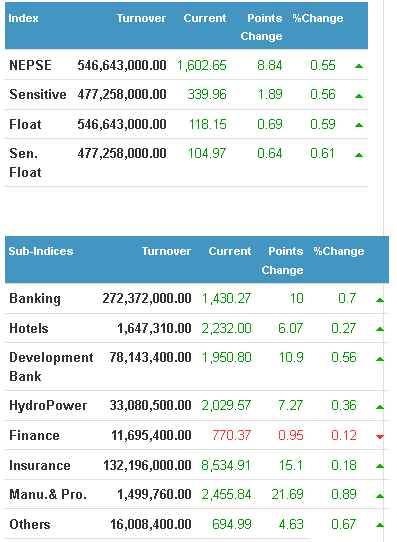The height and width of the screenshot is (542, 397).
Task: Click the Banking current value 1,430.27
Action: 226,298
